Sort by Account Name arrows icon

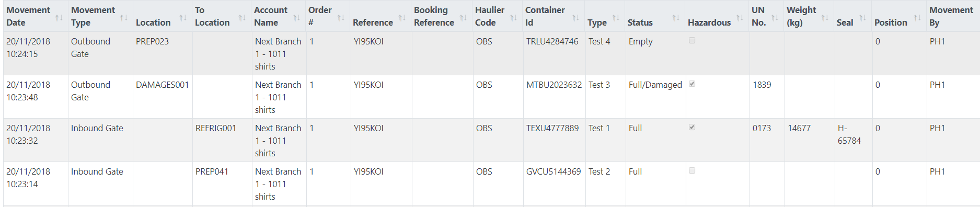coord(296,18)
